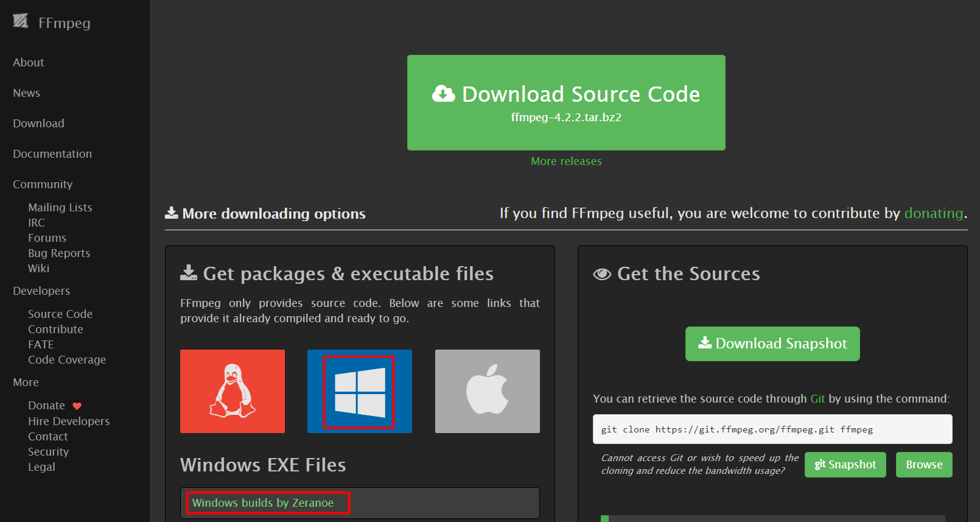Open About in the sidebar

coord(29,63)
